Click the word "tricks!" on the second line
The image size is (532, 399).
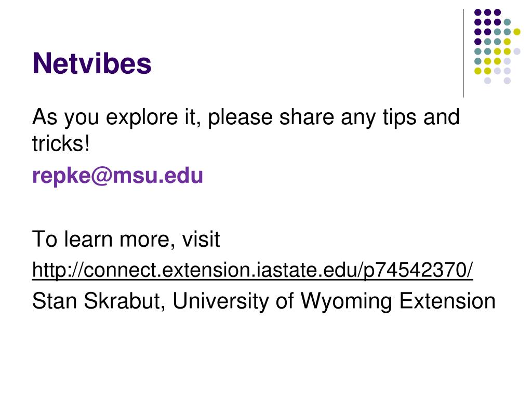[x=61, y=143]
